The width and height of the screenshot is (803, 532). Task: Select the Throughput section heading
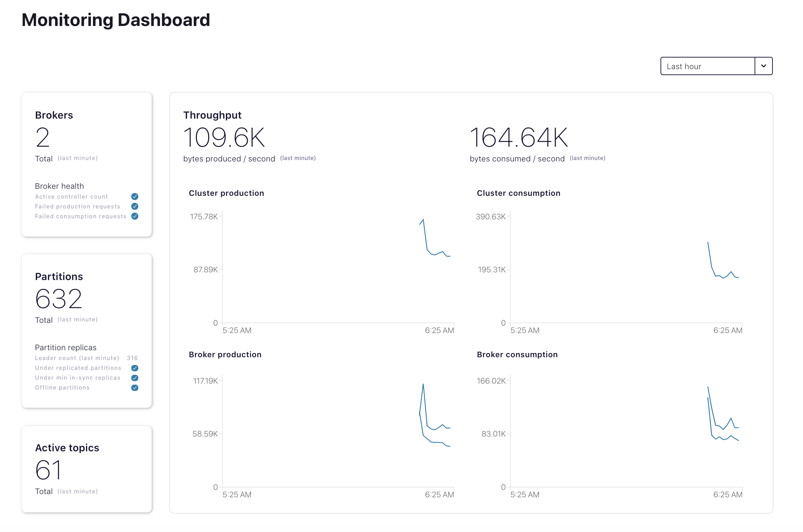coord(212,115)
